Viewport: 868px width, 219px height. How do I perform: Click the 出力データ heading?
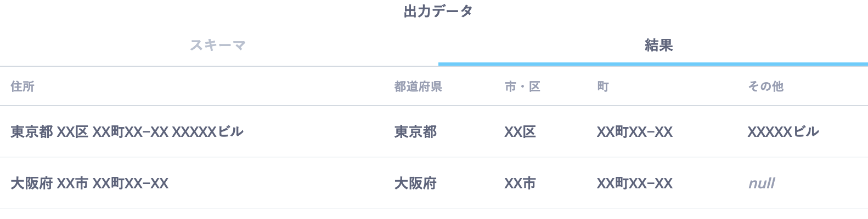coord(438,11)
